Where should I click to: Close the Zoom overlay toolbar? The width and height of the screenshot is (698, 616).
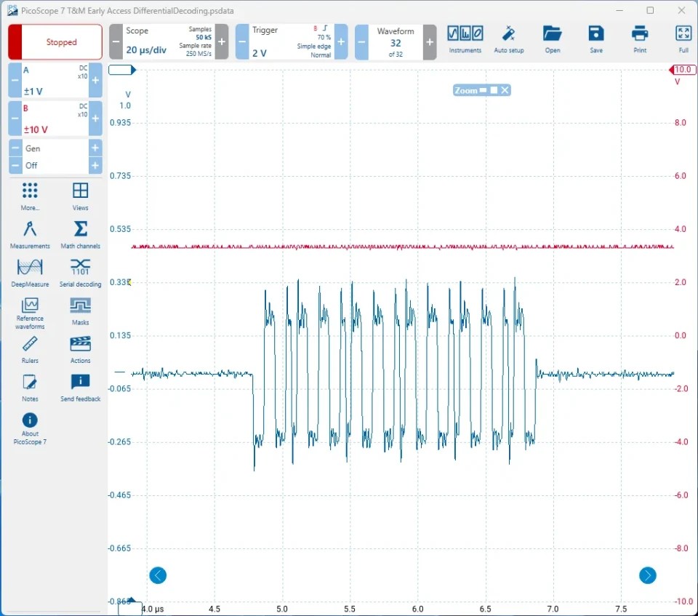coord(503,90)
